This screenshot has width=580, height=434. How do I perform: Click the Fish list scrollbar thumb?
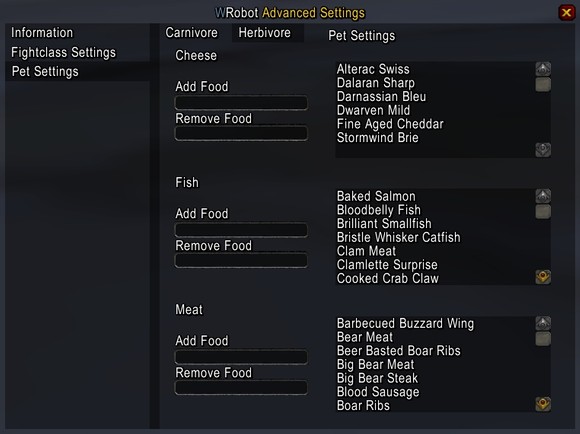(543, 212)
